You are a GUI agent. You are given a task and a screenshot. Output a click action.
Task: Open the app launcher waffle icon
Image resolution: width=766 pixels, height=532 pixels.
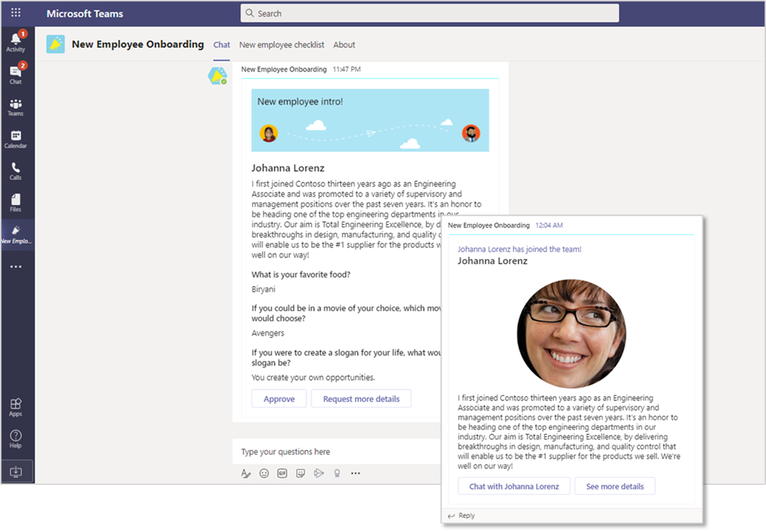[x=16, y=13]
